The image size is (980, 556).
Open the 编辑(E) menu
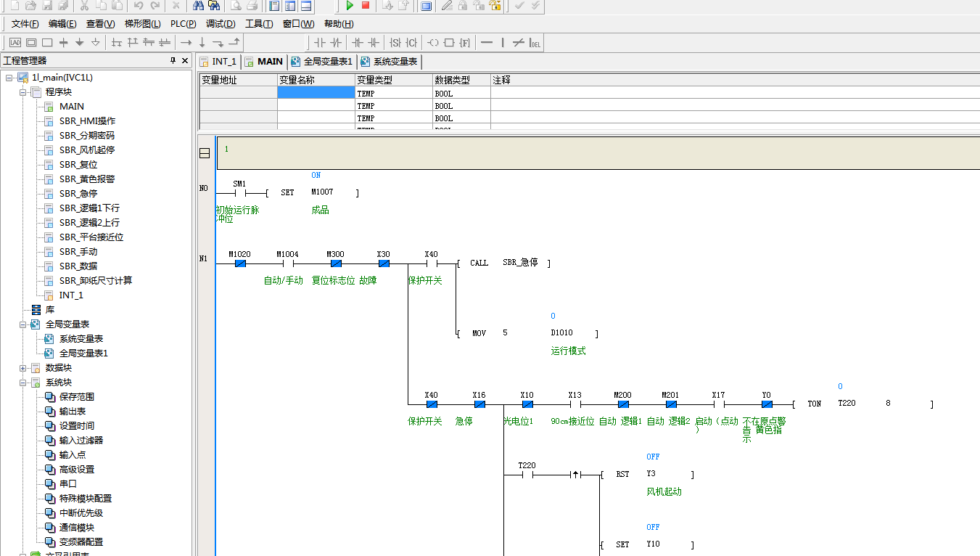62,23
